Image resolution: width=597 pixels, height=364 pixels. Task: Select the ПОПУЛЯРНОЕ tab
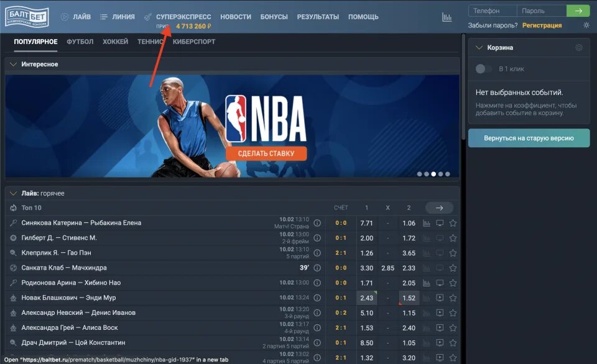(x=36, y=42)
